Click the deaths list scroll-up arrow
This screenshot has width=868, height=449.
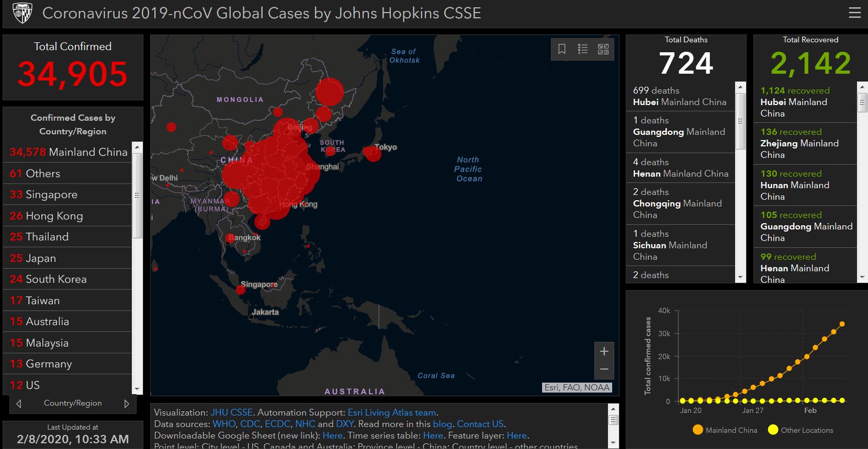(740, 86)
